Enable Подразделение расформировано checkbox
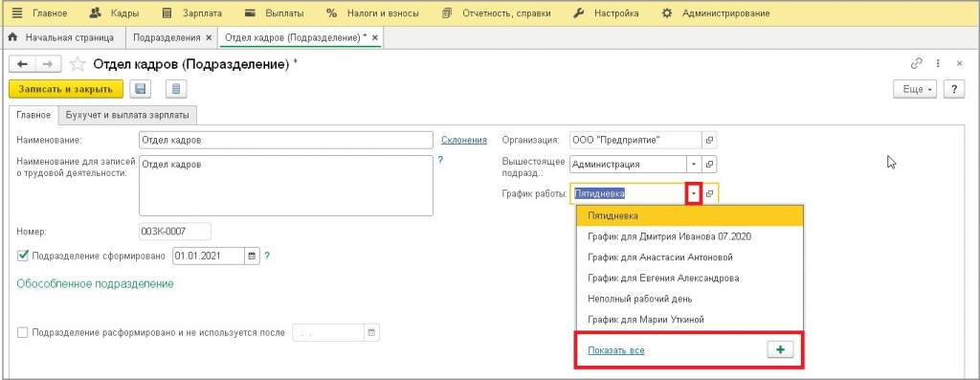 (x=23, y=332)
